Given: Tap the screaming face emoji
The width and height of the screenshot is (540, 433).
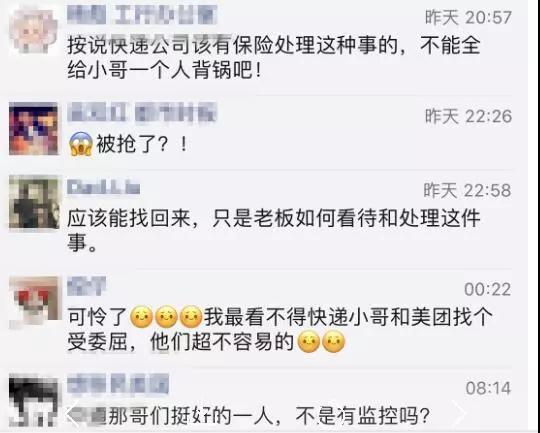Looking at the screenshot, I should [81, 144].
